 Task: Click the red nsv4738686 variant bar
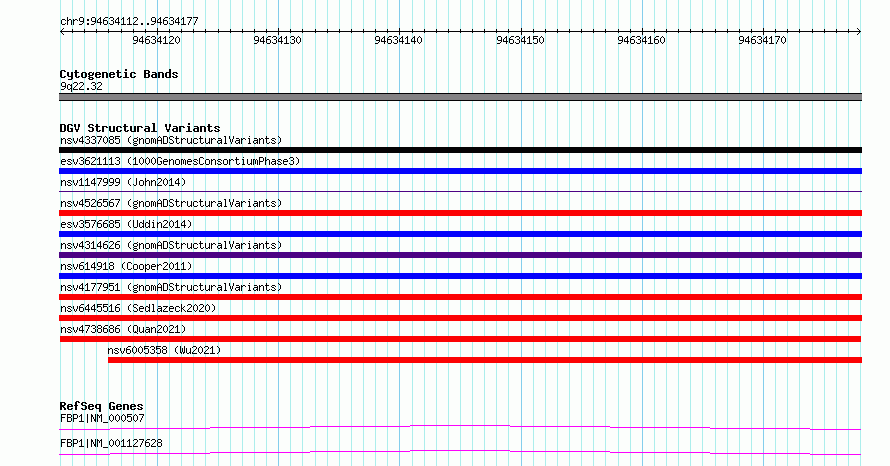tap(460, 339)
